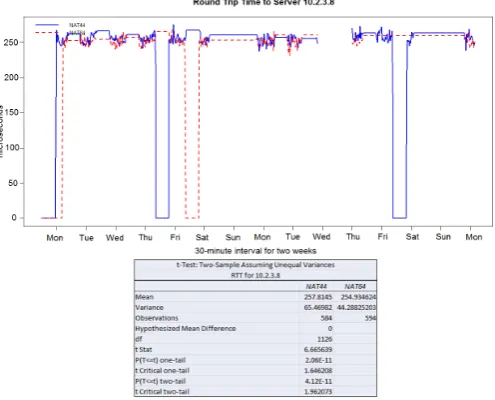
Task: Click the 150 tick label on the y-axis
Action: point(11,113)
